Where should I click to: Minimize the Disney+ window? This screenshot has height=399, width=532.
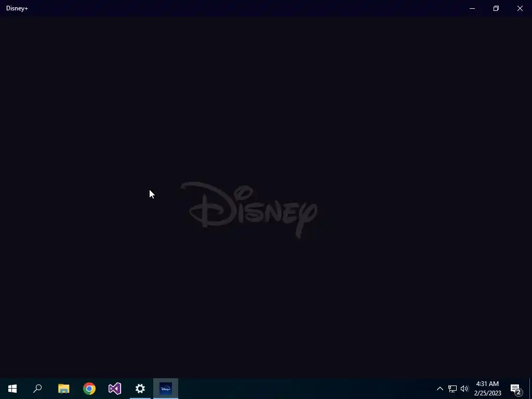pyautogui.click(x=472, y=8)
